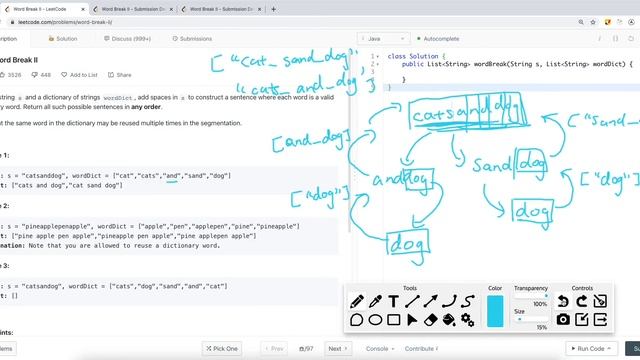Select the arrow drawing tool
640x360 pixels.
[x=431, y=301]
